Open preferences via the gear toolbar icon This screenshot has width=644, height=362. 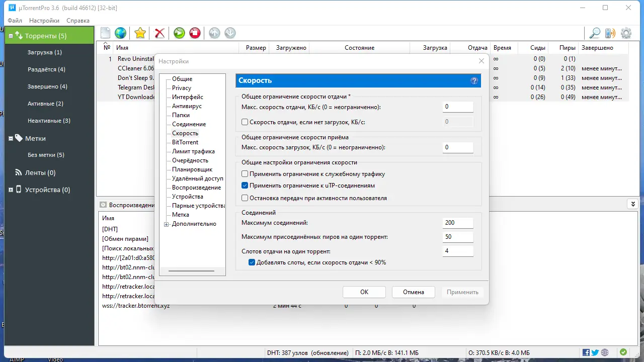point(626,33)
